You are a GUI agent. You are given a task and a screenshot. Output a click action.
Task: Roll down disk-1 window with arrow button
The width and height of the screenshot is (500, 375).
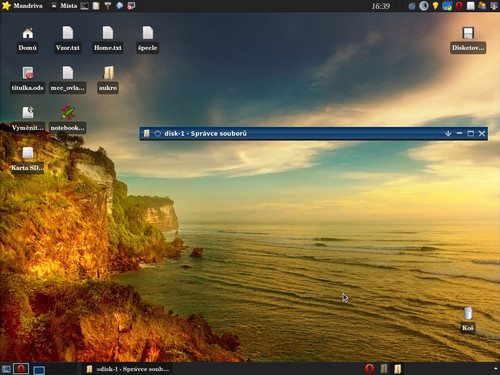pyautogui.click(x=448, y=134)
